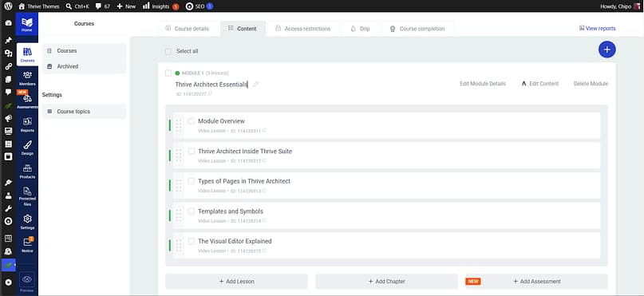Open the Access restrictions tab
Viewport: 644px width, 296px height.
tap(303, 29)
